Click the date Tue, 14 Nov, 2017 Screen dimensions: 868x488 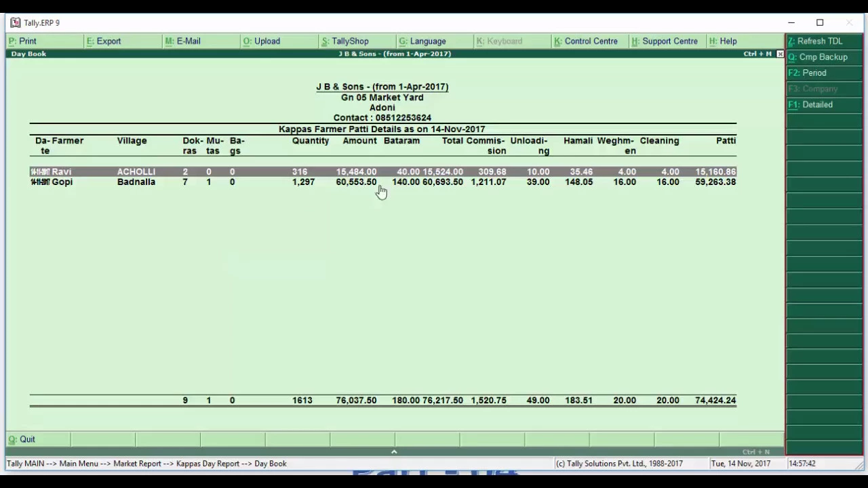point(741,464)
